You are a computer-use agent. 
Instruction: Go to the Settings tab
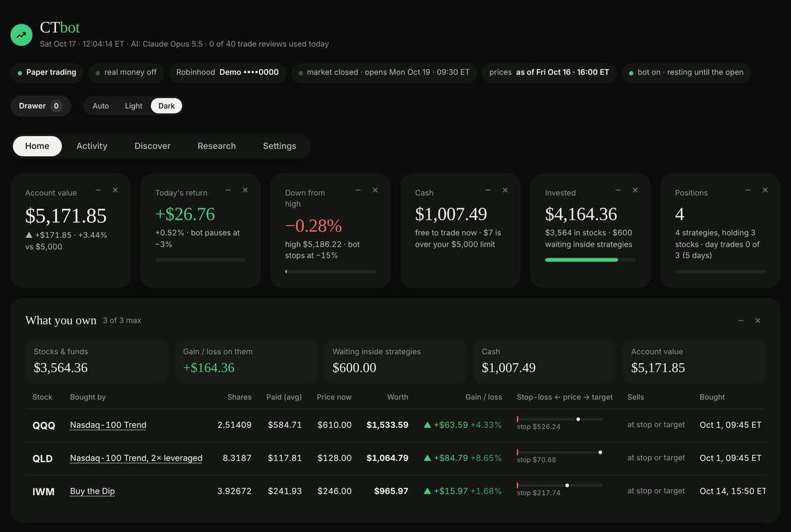pyautogui.click(x=279, y=146)
